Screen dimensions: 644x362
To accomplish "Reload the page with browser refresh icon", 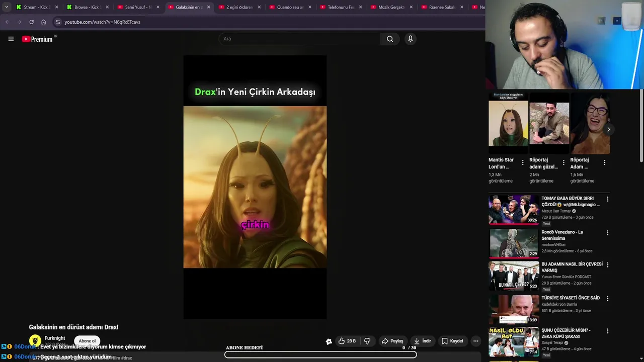I will click(x=31, y=22).
